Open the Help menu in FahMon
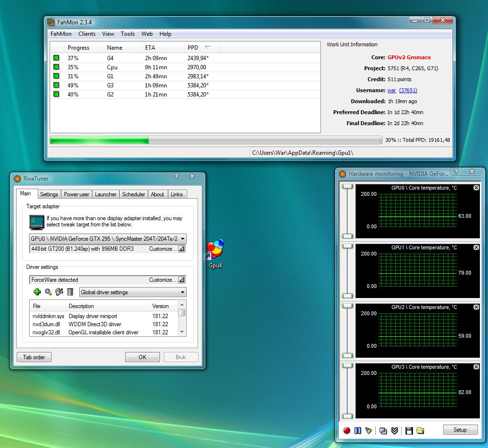 click(x=165, y=33)
